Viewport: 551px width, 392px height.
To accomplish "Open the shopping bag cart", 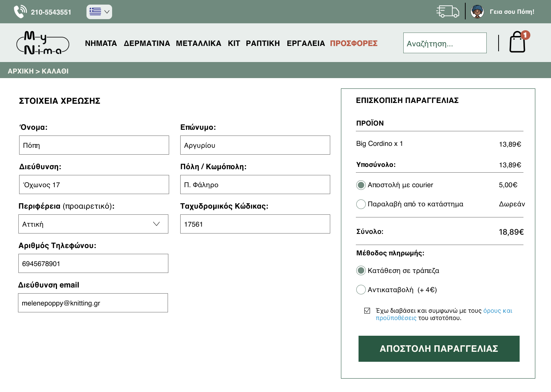I will click(517, 42).
